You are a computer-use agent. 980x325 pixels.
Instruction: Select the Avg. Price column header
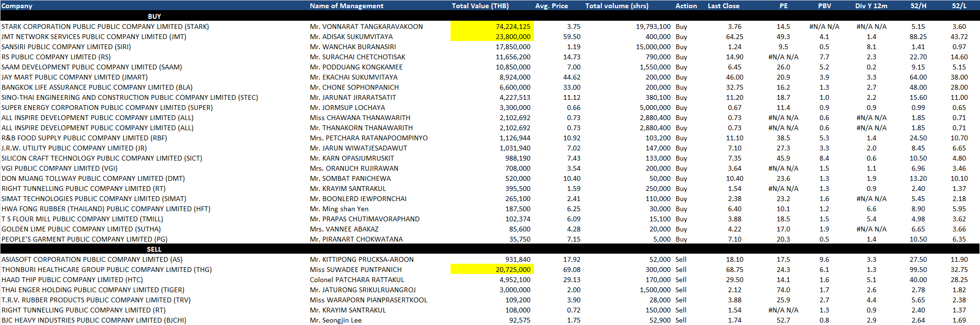pos(551,6)
